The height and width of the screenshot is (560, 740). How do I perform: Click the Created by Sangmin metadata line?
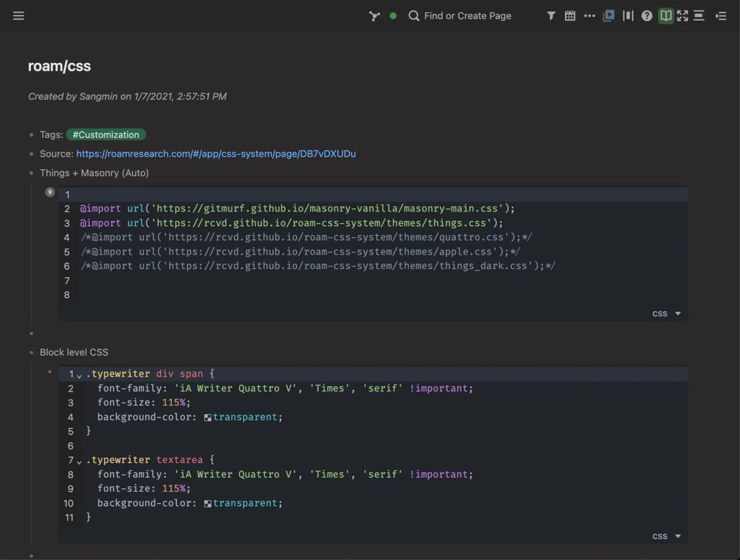point(127,96)
